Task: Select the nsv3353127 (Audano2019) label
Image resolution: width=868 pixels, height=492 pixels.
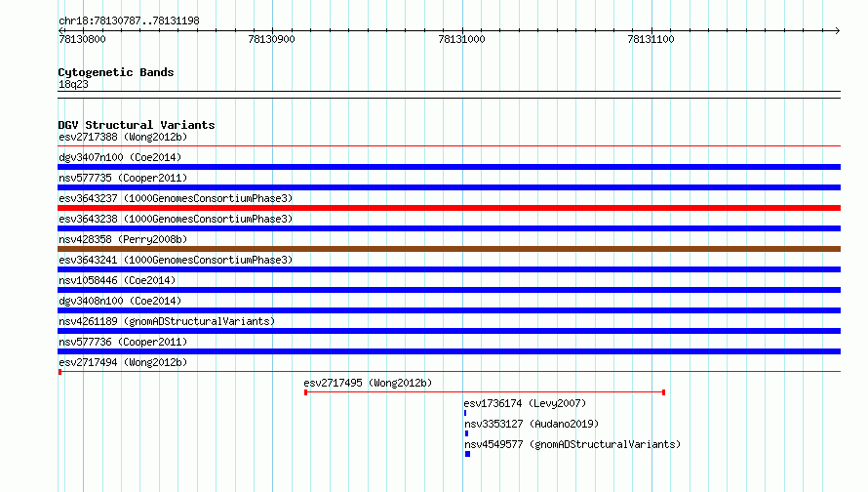Action: point(532,424)
